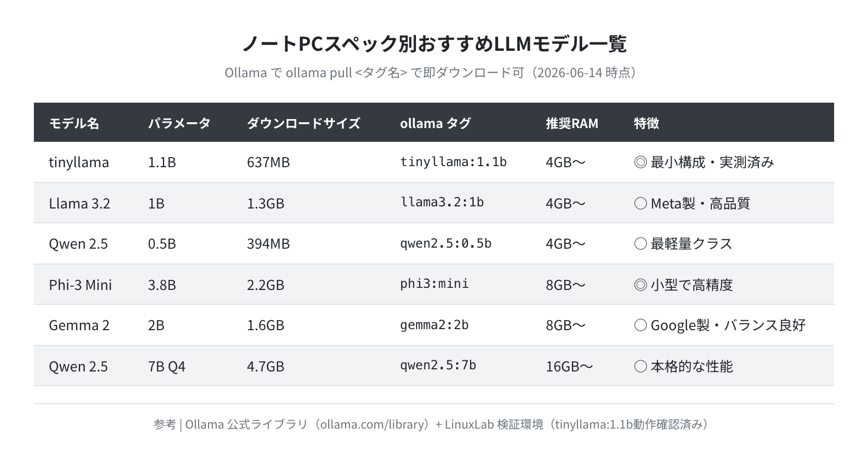This screenshot has width=868, height=454.
Task: Click the phi3:mini tag
Action: coord(434,284)
